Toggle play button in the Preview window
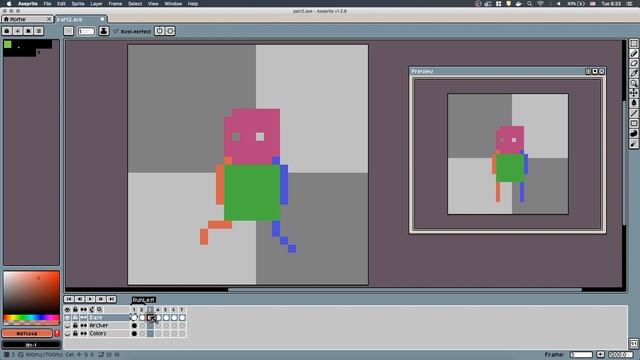 [595, 71]
